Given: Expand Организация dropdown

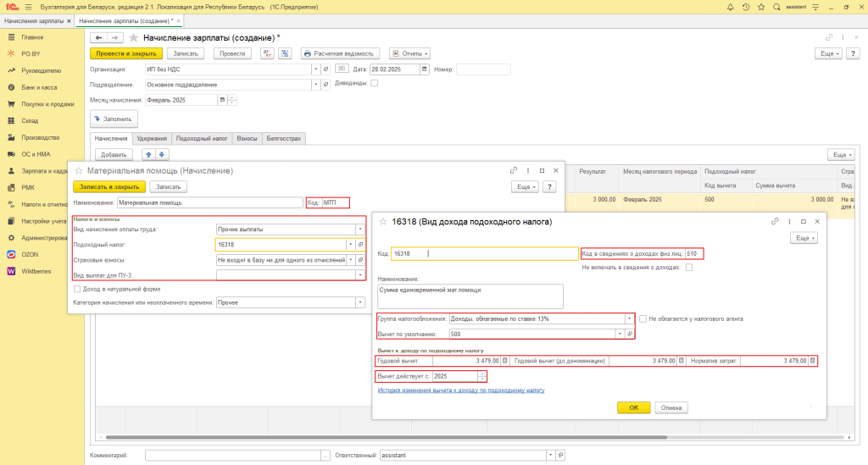Looking at the screenshot, I should pyautogui.click(x=315, y=69).
